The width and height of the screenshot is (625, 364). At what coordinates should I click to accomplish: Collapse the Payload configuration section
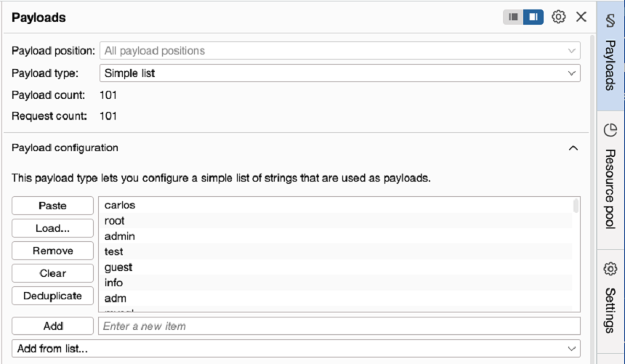coord(573,148)
